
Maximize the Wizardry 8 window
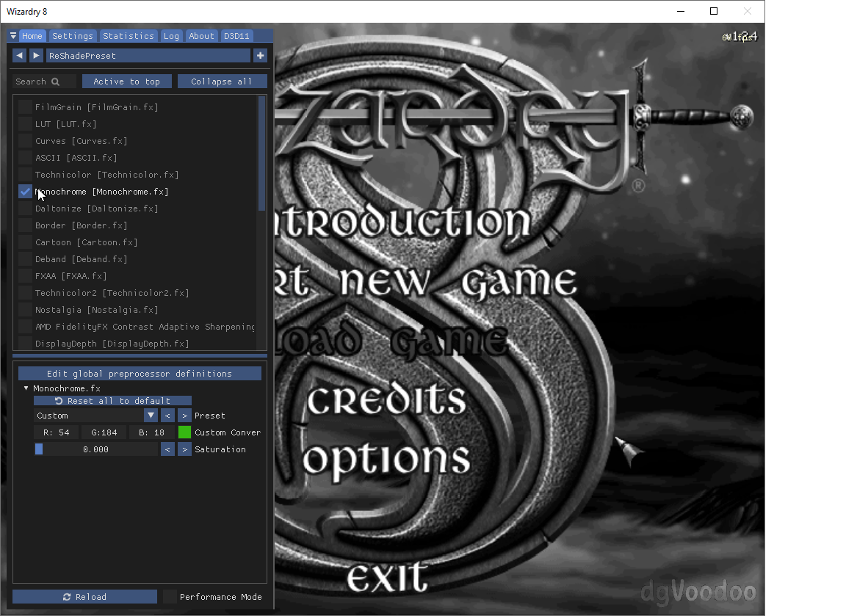(x=714, y=11)
